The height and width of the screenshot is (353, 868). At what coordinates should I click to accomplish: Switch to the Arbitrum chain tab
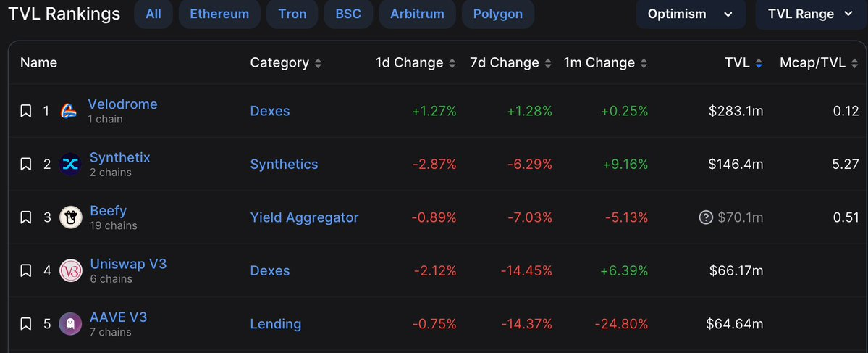pos(418,14)
